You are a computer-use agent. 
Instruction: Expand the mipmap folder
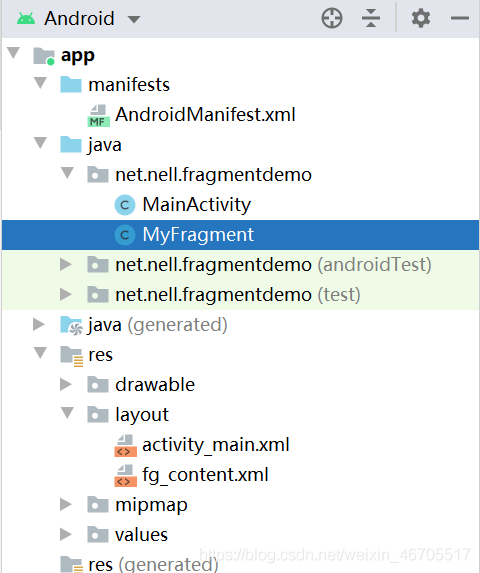coord(66,504)
